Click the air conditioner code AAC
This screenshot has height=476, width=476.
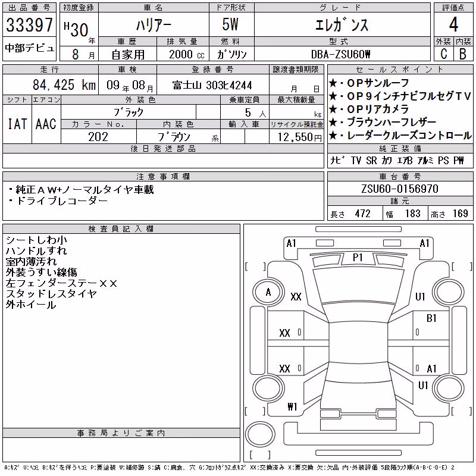coord(46,124)
